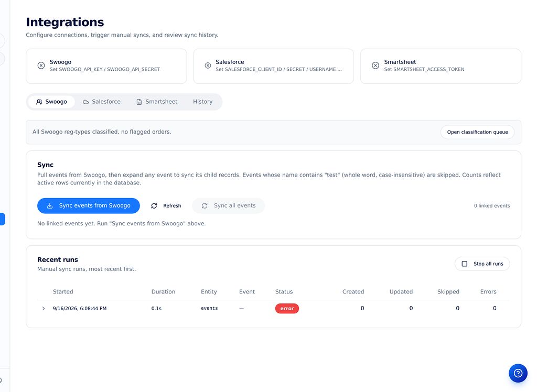Click the cloud icon in Salesforce tab

point(86,102)
